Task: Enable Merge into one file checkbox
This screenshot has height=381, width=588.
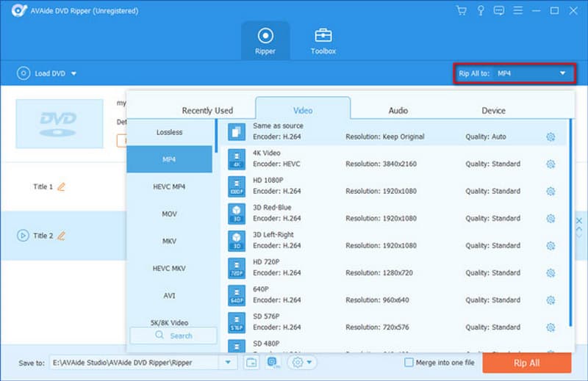Action: click(x=409, y=363)
